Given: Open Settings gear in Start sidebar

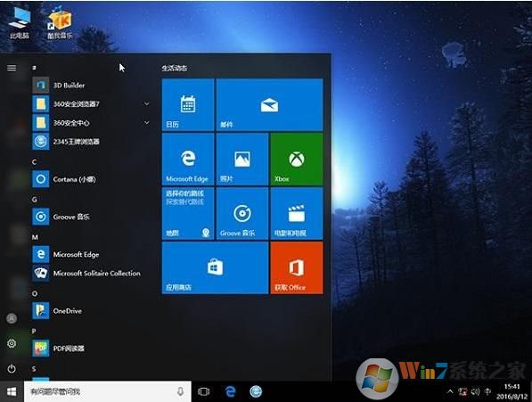Looking at the screenshot, I should click(x=12, y=343).
